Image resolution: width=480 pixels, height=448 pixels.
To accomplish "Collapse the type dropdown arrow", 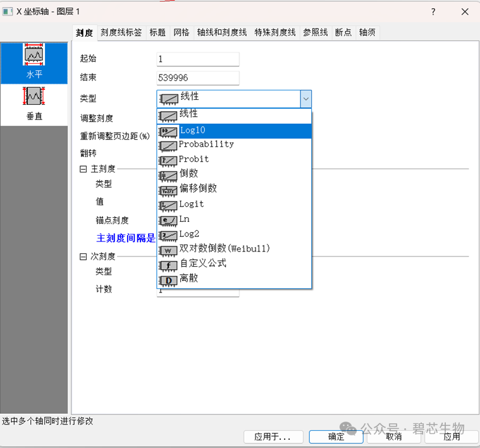I will point(306,99).
